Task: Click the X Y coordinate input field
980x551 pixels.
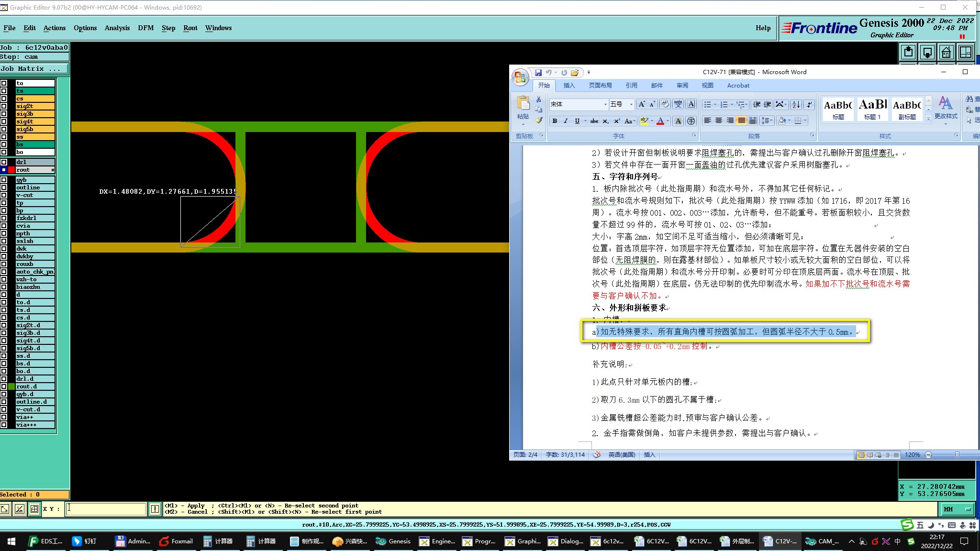Action: click(x=105, y=509)
